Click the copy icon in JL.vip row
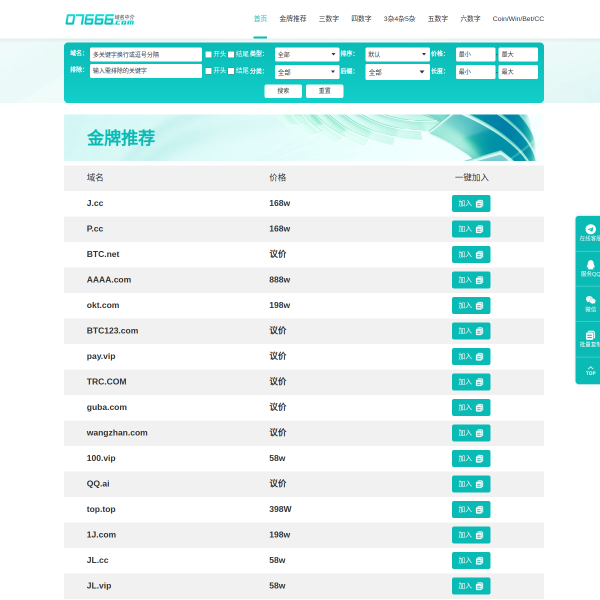Image resolution: width=600 pixels, height=600 pixels. (479, 586)
